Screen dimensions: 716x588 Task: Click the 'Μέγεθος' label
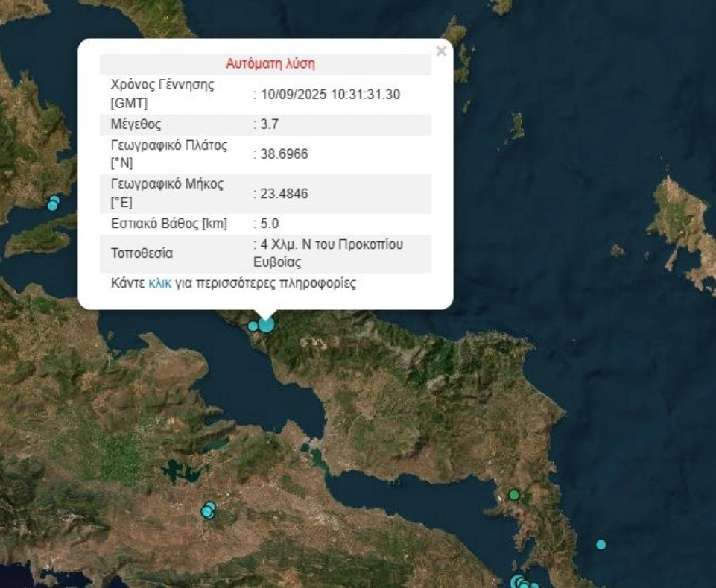point(136,124)
